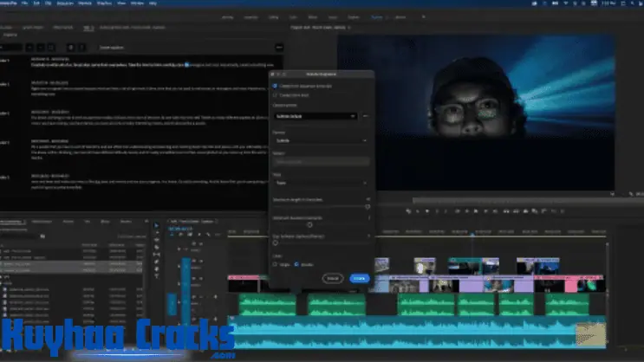This screenshot has width=644, height=362.
Task: Select the Selection tool in the tools panel
Action: [157, 227]
